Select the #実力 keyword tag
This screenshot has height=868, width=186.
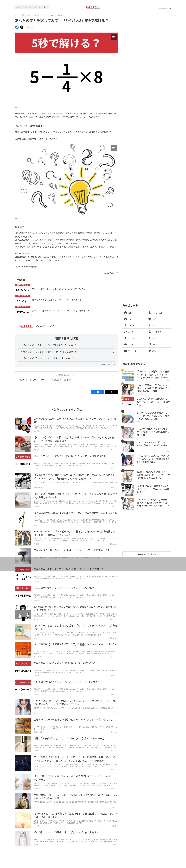(x=22, y=380)
